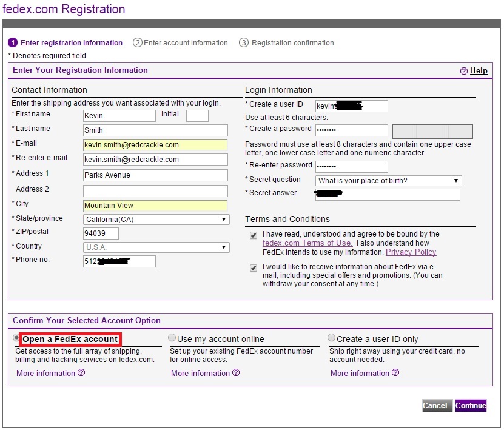Select the Use my account online radio button
Image resolution: width=504 pixels, height=430 pixels.
coord(172,337)
